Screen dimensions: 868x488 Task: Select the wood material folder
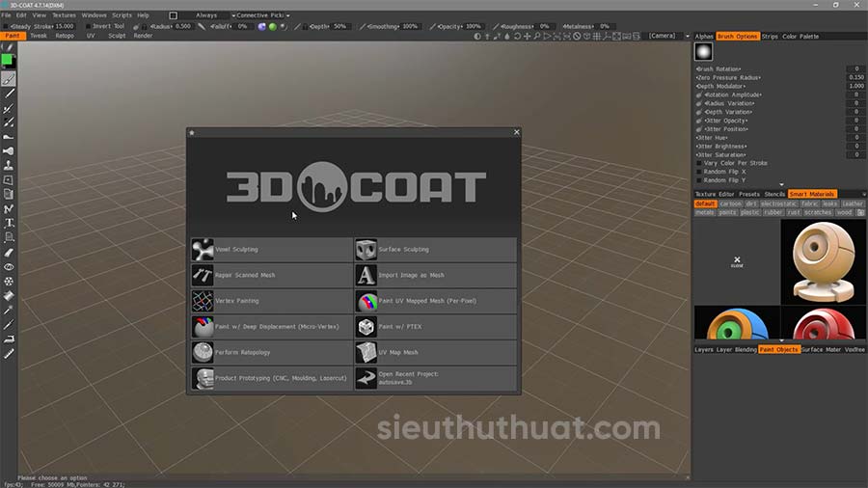pos(844,212)
